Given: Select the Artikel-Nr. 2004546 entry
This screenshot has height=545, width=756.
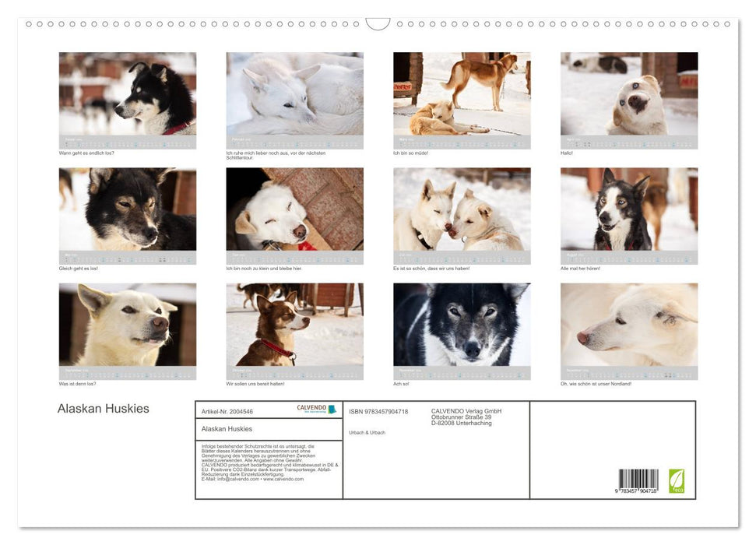Looking at the screenshot, I should coord(228,411).
